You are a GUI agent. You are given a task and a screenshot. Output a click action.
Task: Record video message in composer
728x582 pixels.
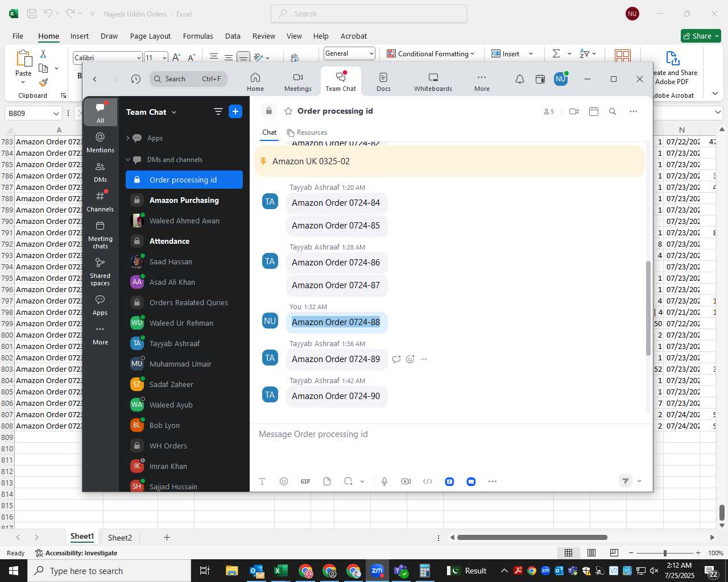point(406,481)
